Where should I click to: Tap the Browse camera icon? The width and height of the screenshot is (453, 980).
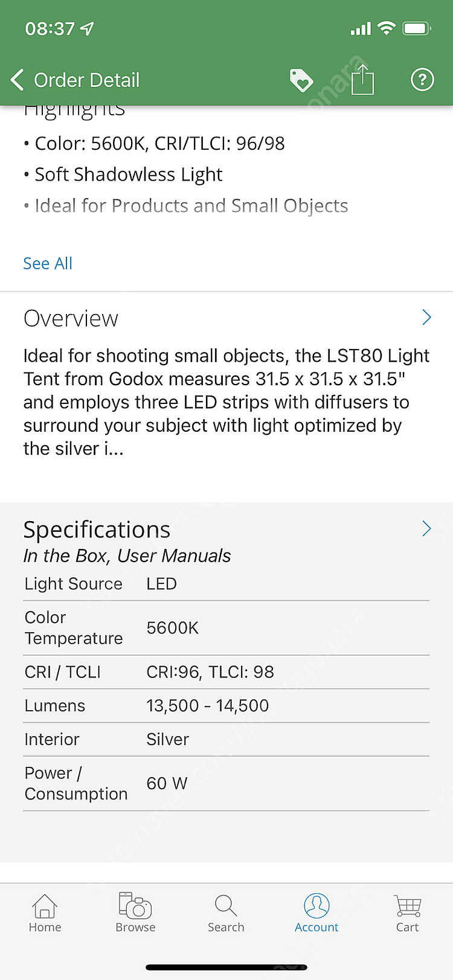coord(135,906)
